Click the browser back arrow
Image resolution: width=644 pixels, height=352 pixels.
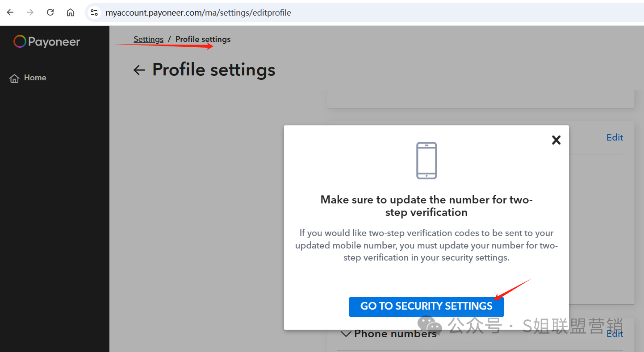click(x=10, y=12)
